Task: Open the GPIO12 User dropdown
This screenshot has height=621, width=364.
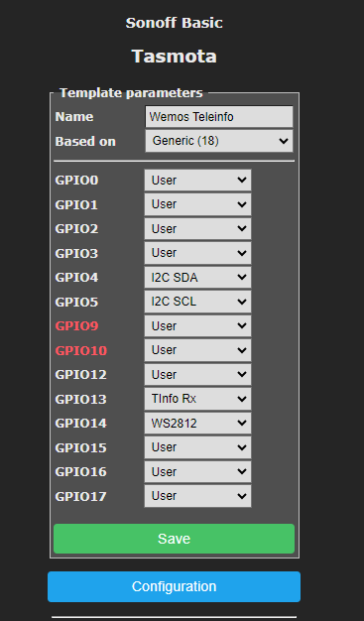Action: point(197,375)
